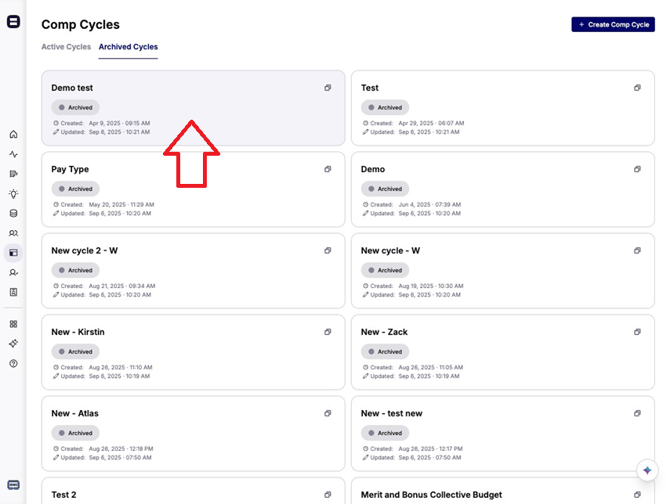670x504 pixels.
Task: Click the Create Comp Cycle button
Action: [613, 24]
